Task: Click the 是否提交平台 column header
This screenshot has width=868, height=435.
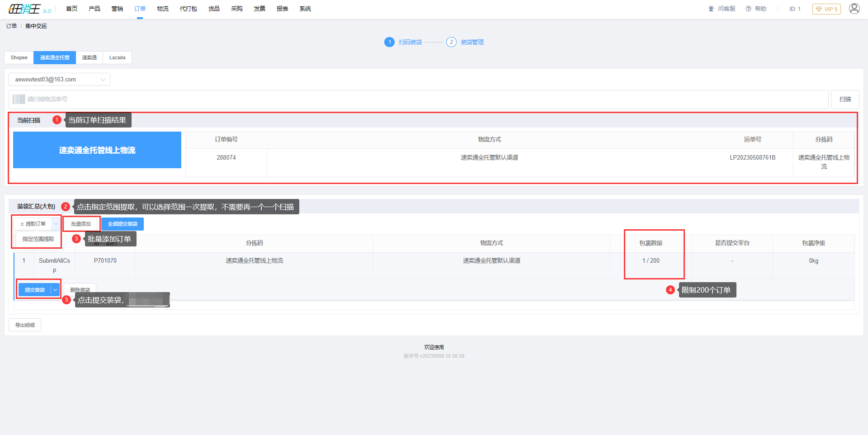Action: point(732,243)
